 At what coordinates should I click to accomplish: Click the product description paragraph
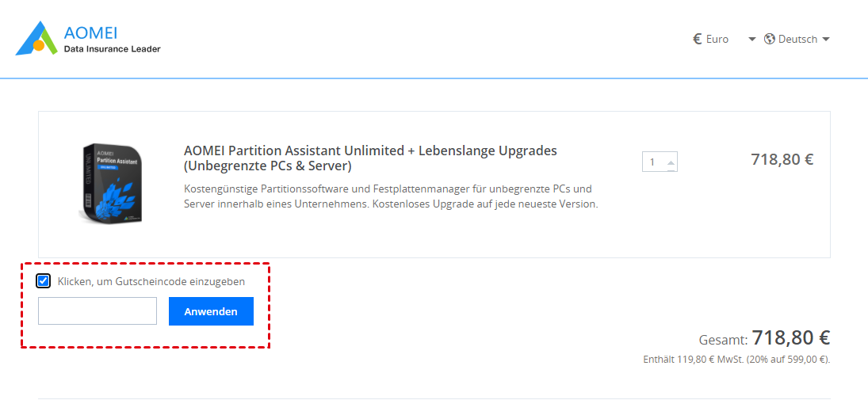coord(392,196)
